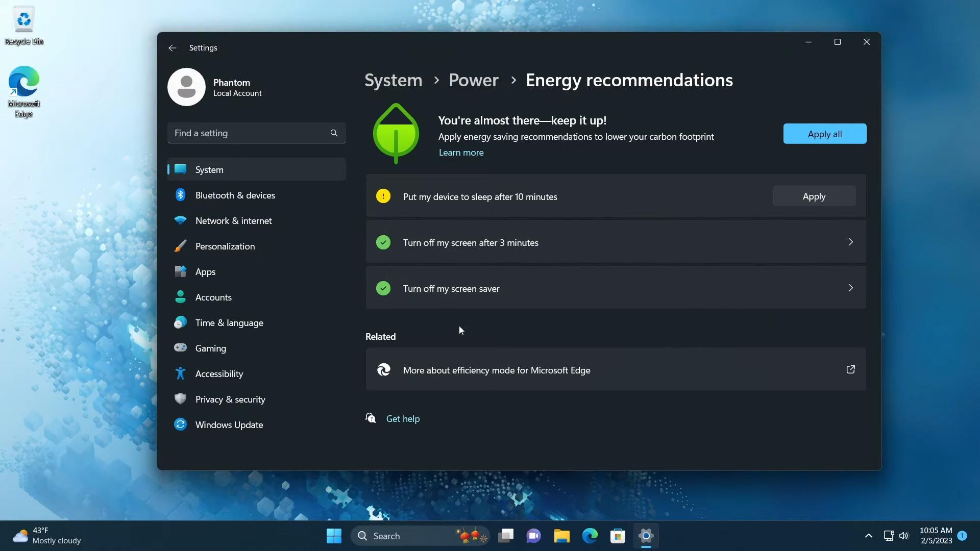The height and width of the screenshot is (551, 980).
Task: Click the Settings search input field
Action: coord(256,133)
